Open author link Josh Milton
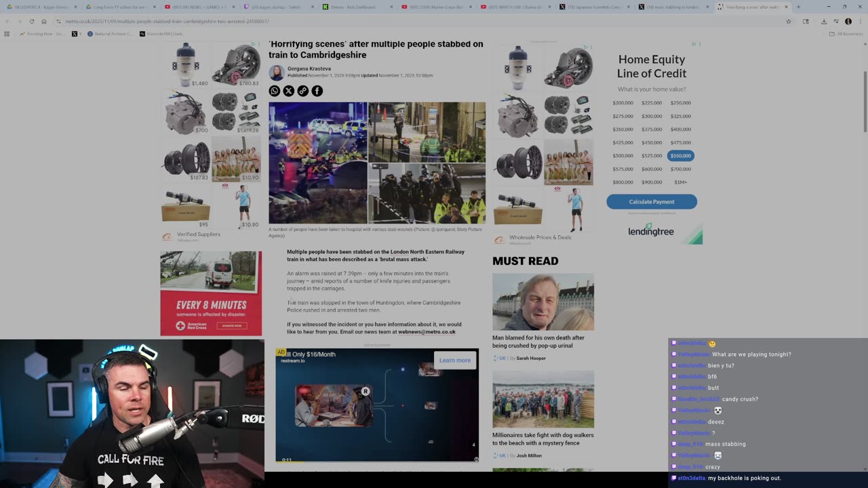Viewport: 868px width, 488px height. (529, 455)
